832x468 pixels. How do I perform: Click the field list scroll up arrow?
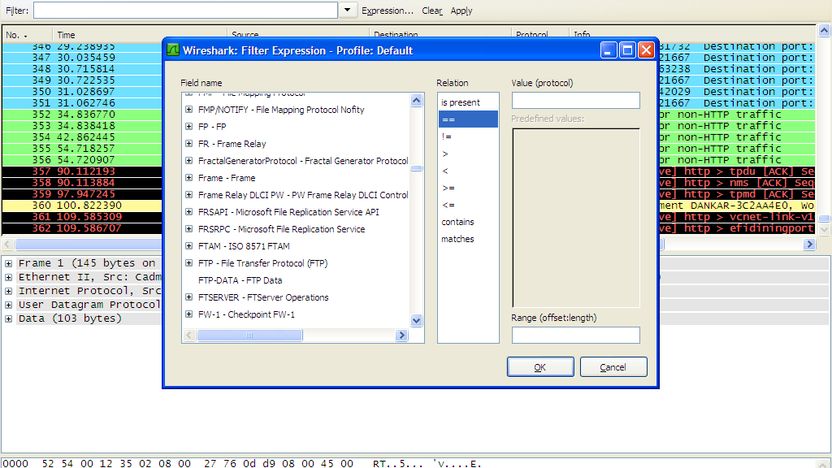(417, 100)
